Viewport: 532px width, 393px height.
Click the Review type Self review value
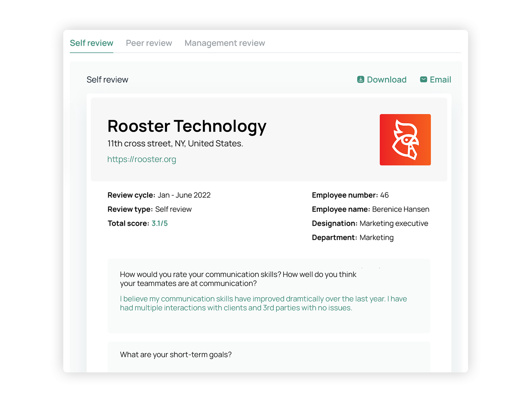point(173,209)
